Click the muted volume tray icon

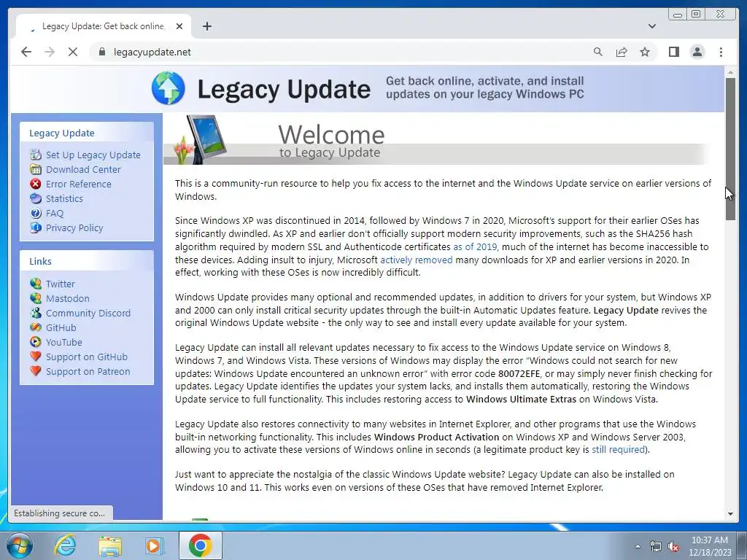pyautogui.click(x=673, y=546)
